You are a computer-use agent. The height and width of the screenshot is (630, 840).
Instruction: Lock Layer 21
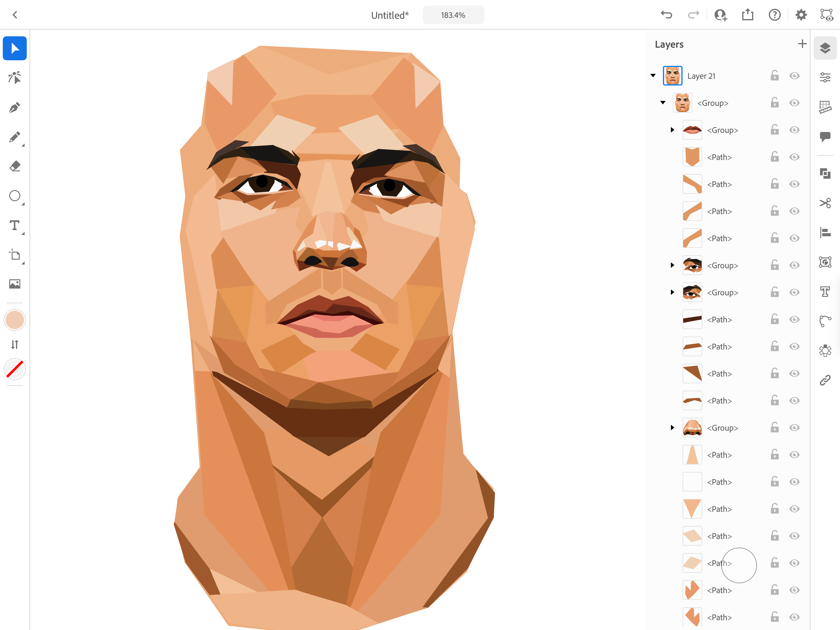tap(775, 75)
